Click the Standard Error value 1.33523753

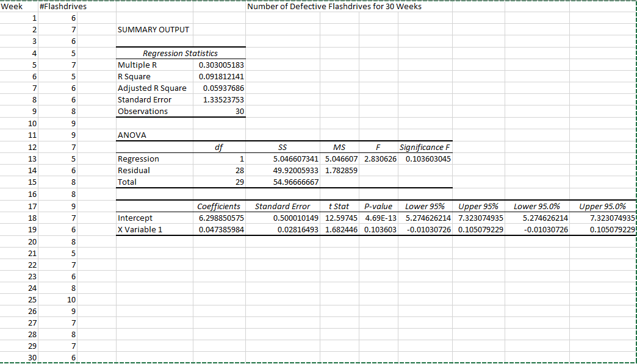223,99
